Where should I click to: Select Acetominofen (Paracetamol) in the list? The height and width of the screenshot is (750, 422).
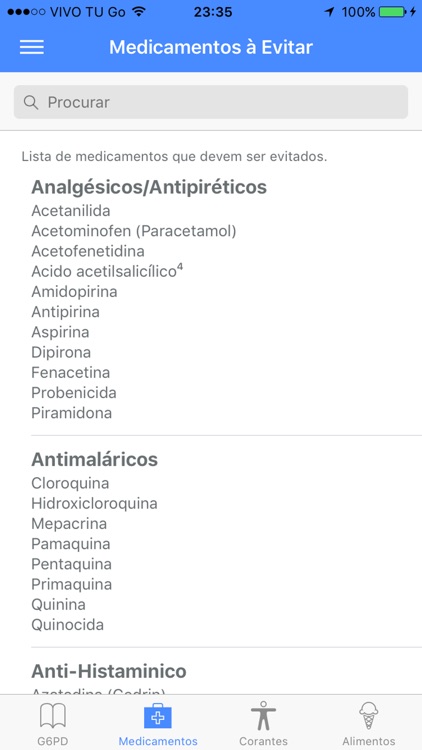(x=134, y=231)
